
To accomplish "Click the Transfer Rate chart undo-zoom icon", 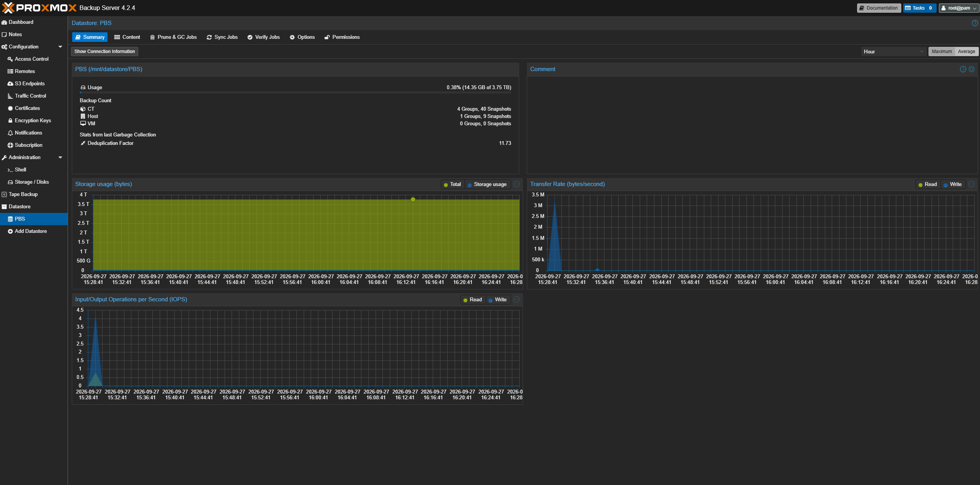I will 971,184.
